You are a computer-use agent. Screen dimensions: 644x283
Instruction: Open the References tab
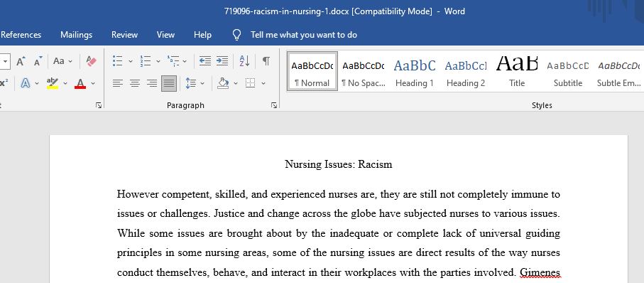click(x=21, y=35)
